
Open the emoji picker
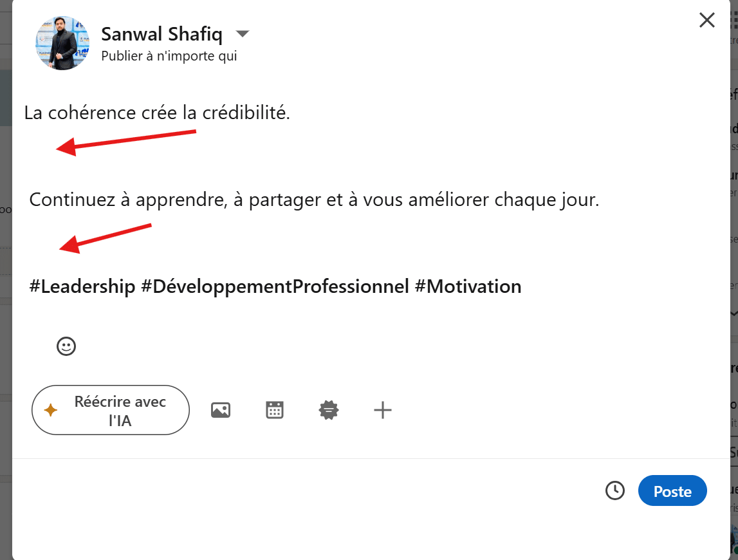click(x=66, y=346)
